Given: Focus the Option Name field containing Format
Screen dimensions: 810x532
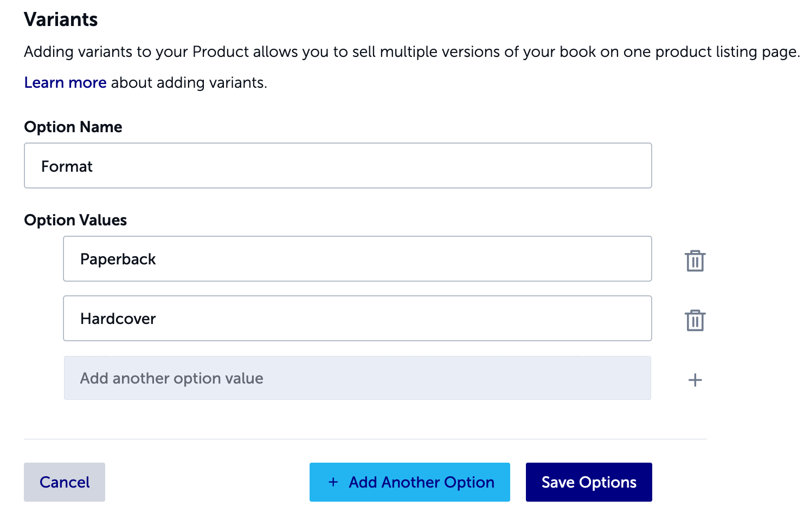Looking at the screenshot, I should [x=338, y=166].
